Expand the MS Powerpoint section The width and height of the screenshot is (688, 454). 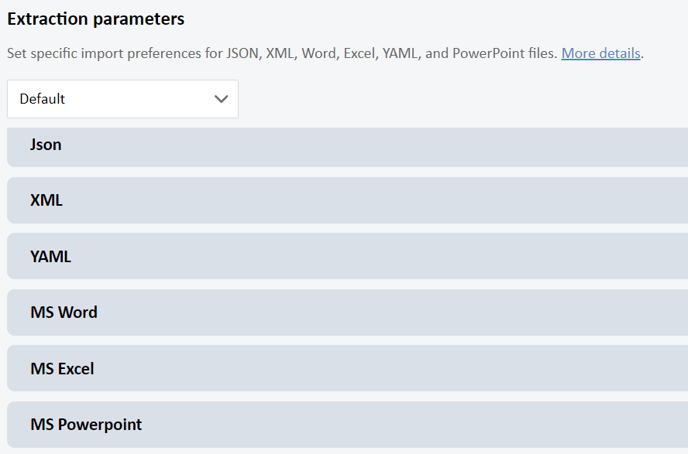348,424
